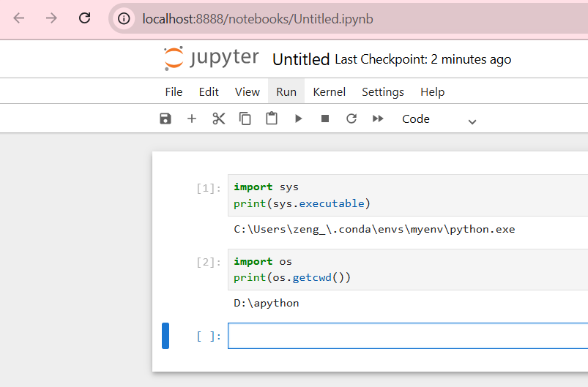588x387 pixels.
Task: Click the print(os.getcwd()) line
Action: pos(292,277)
